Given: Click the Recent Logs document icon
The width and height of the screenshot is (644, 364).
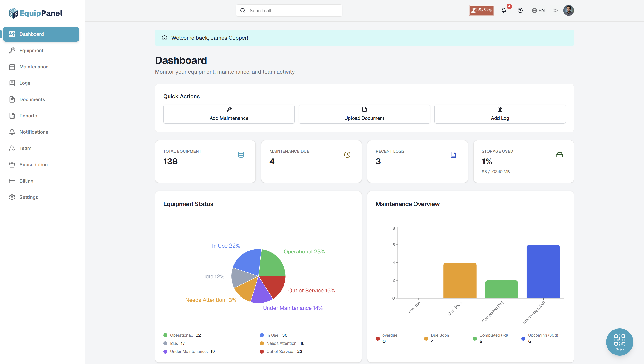Looking at the screenshot, I should click(x=453, y=155).
